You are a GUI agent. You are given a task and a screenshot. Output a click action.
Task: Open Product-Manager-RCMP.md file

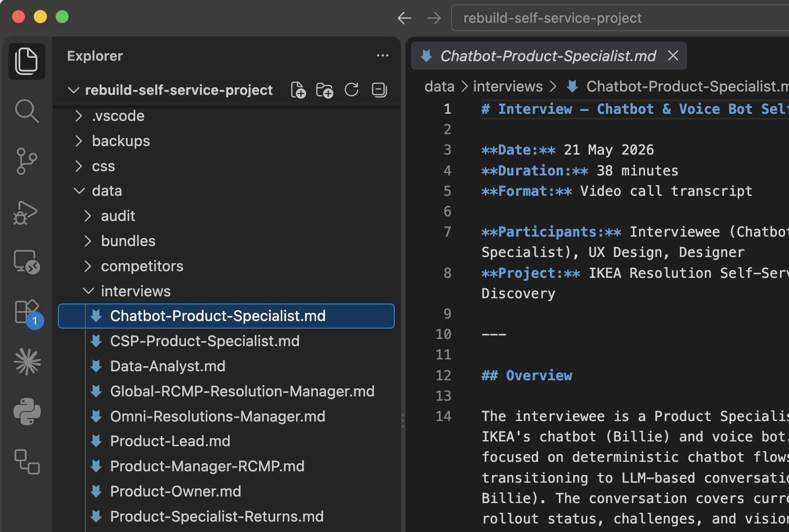tap(226, 466)
